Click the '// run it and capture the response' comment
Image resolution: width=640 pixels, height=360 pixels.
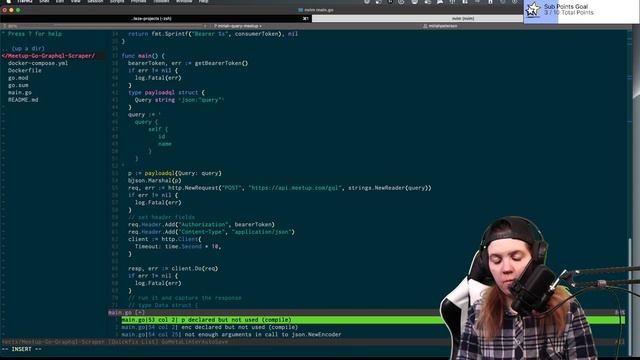(184, 298)
